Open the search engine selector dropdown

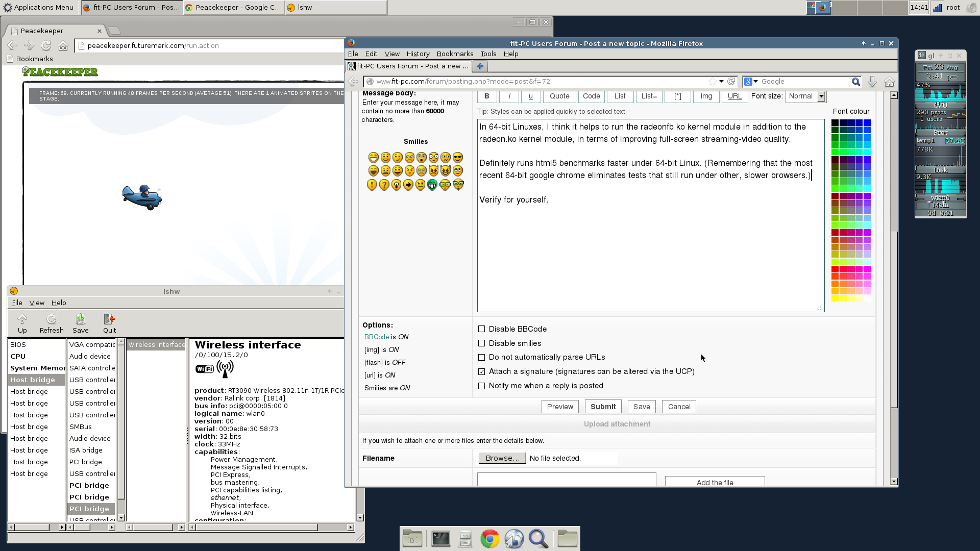click(x=751, y=82)
